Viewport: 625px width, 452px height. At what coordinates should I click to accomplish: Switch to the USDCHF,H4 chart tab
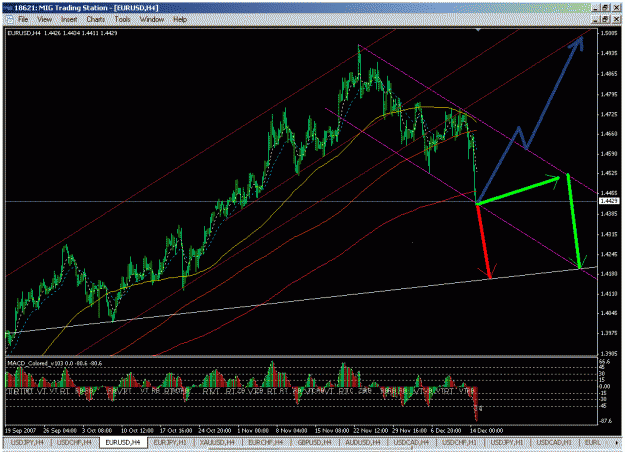coord(74,442)
